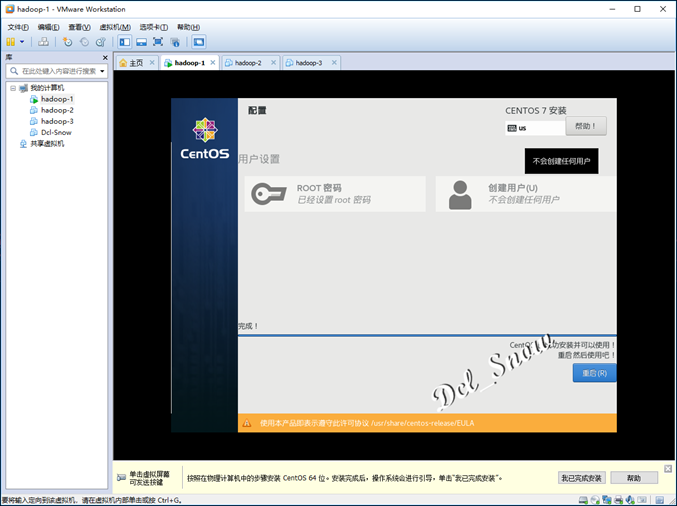Click the Unity mode toolbar icon

(175, 42)
